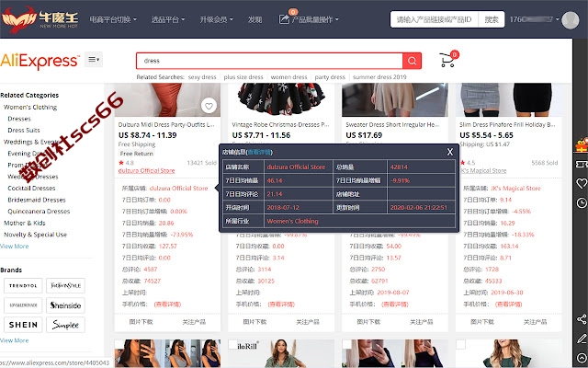Screen dimensions: 588x368
Task: View mobile price details for Sweater Dress card
Action: click(395, 305)
